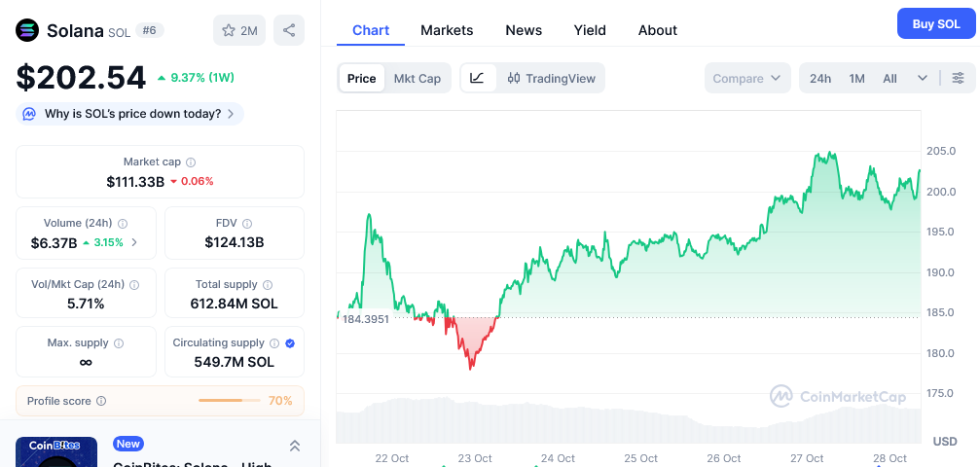Click the Buy SOL button
This screenshot has width=980, height=467.
(935, 23)
